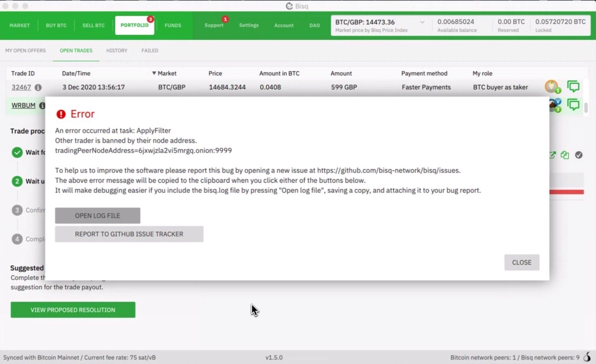Open trade chat for trade 32467
596x364 pixels.
click(x=573, y=86)
